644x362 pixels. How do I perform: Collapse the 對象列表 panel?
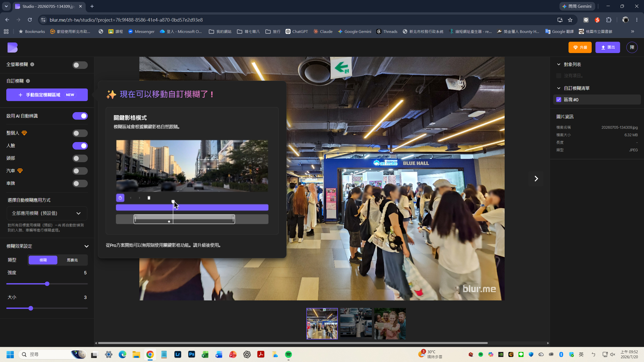pos(559,64)
